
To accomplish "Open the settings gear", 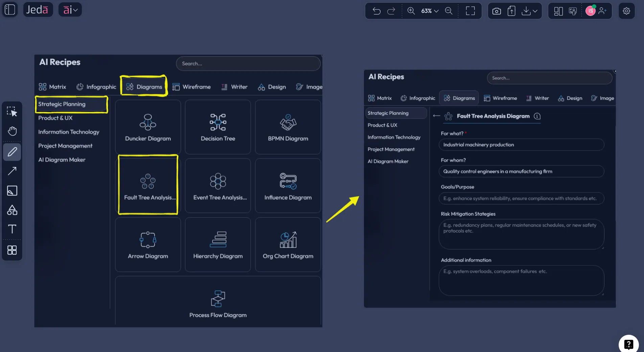I will click(x=626, y=11).
